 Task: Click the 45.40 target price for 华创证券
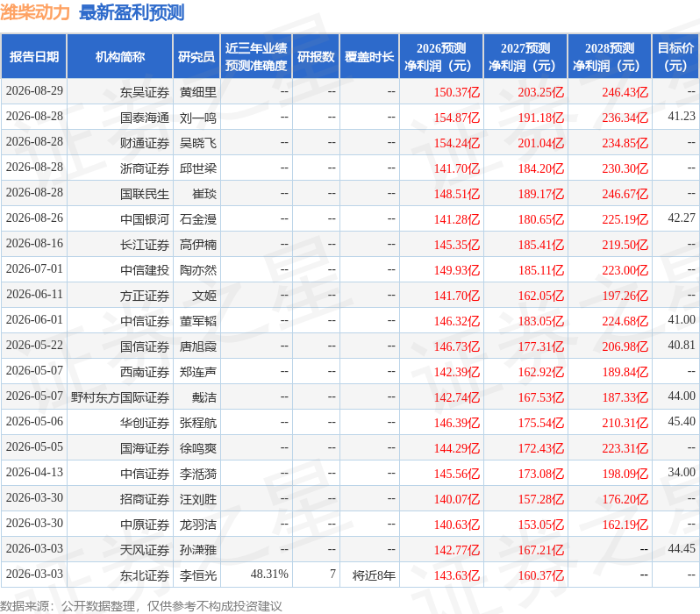(x=682, y=421)
